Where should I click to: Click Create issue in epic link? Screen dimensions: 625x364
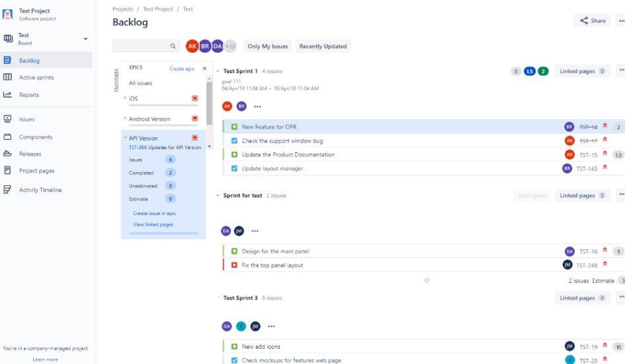point(154,214)
